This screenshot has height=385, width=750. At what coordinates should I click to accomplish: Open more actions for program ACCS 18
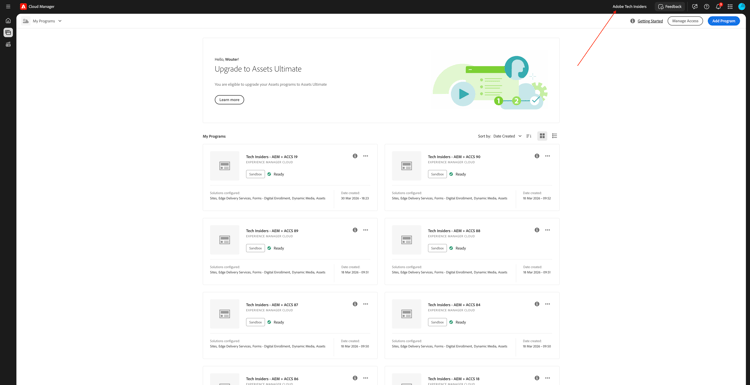(547, 378)
